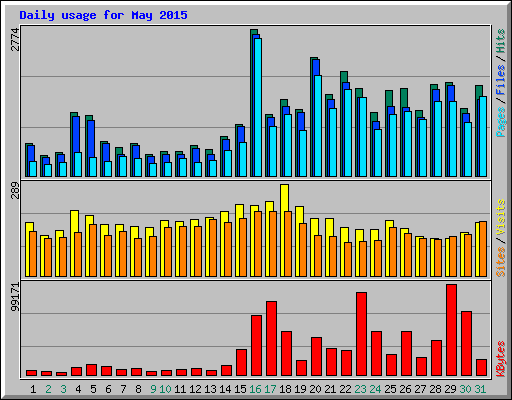This screenshot has height=400, width=512.
Task: Click day label 3 on the x-axis
Action: pyautogui.click(x=63, y=389)
